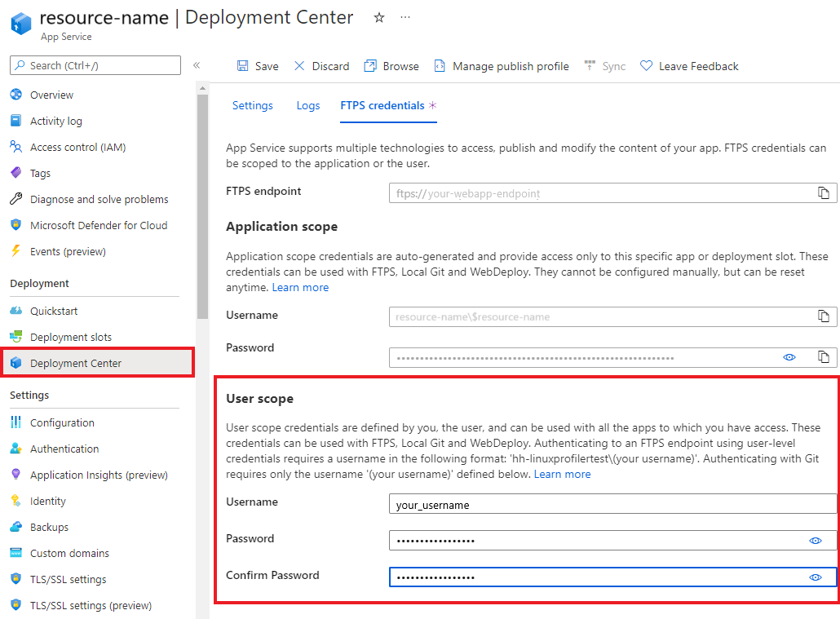Screen dimensions: 840x619
Task: Copy the application scope username
Action: [824, 316]
